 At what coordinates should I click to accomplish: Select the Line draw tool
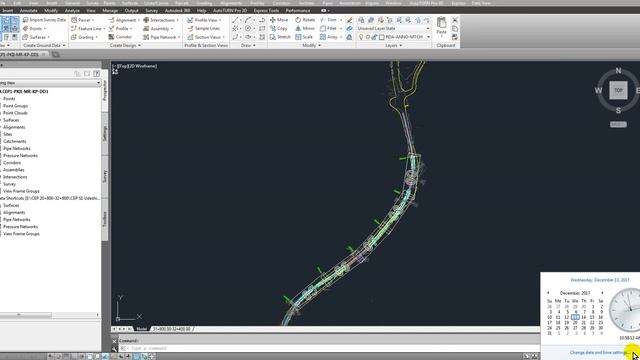235,20
